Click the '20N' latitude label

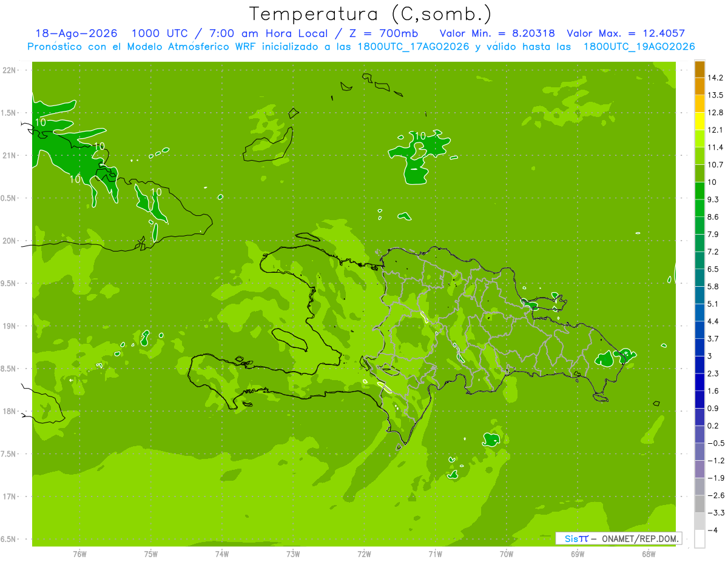point(9,241)
